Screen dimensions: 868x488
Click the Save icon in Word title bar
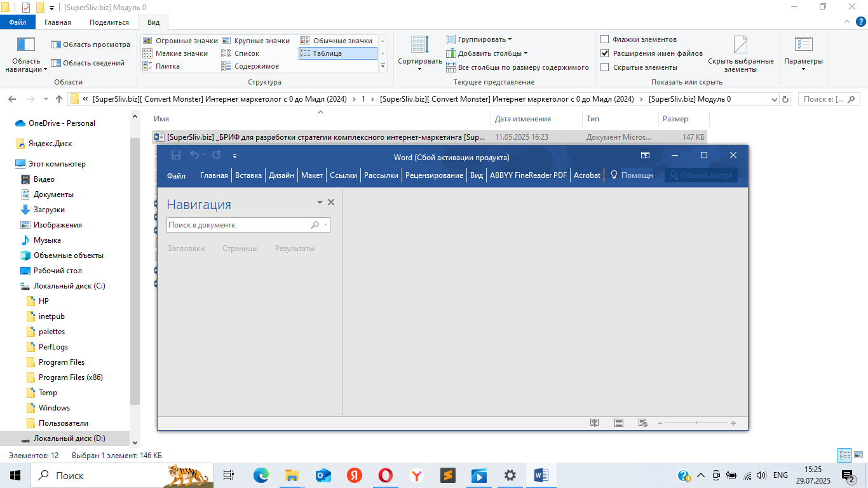coord(176,155)
